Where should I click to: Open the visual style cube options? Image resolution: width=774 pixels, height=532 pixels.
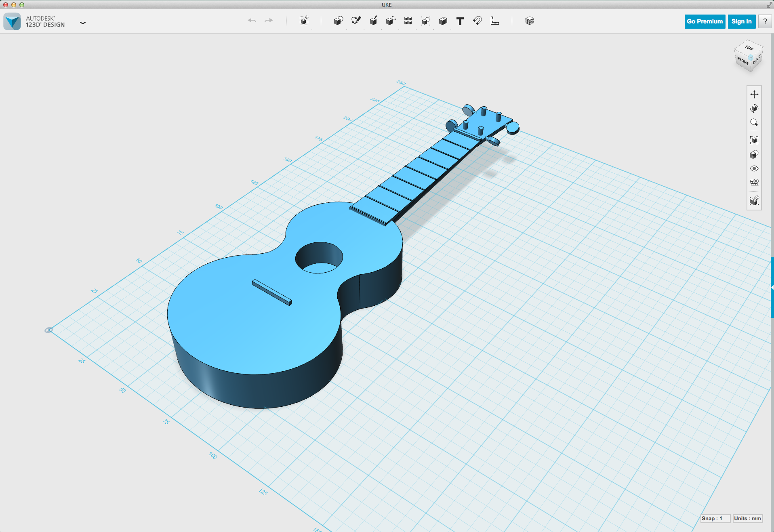pos(754,155)
